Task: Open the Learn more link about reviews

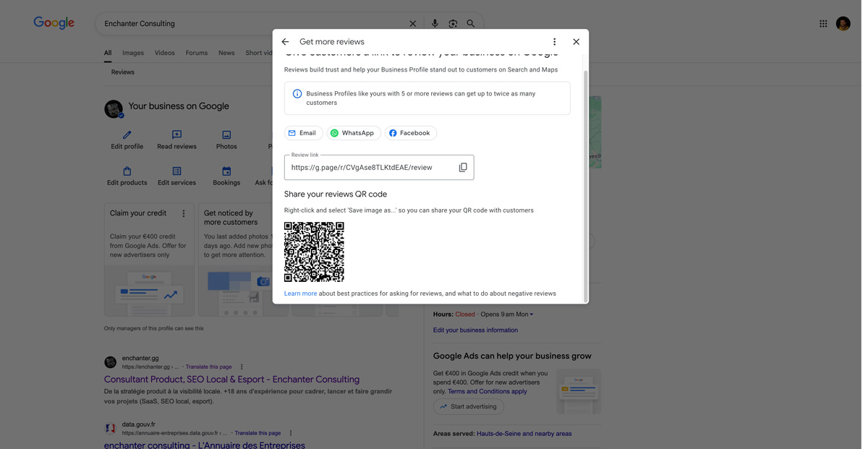Action: click(300, 293)
